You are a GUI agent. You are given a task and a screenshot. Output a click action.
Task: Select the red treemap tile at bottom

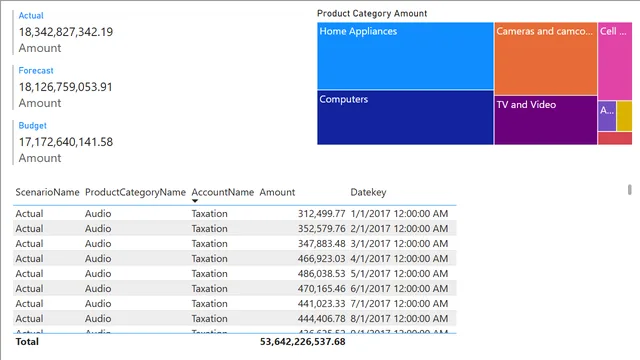[x=615, y=138]
